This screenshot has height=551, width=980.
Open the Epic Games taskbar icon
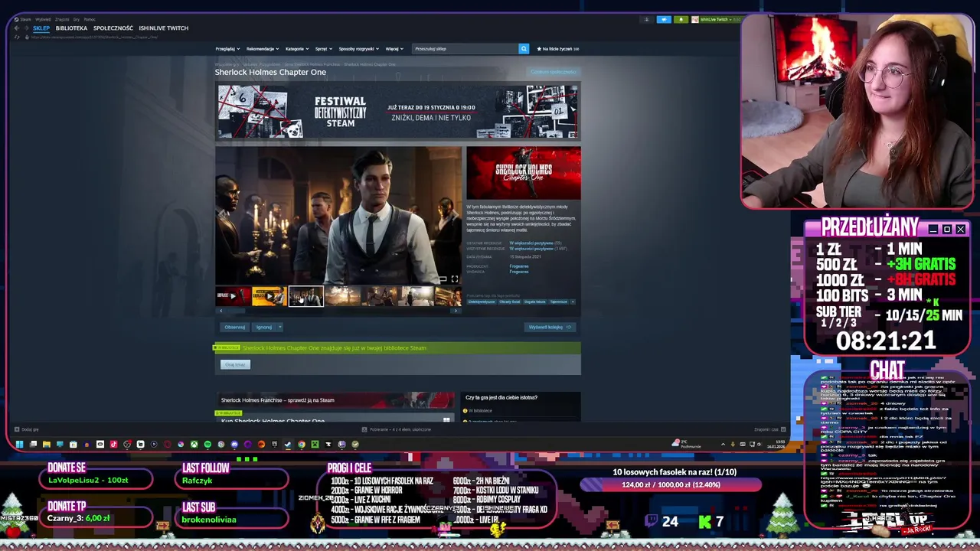[275, 444]
